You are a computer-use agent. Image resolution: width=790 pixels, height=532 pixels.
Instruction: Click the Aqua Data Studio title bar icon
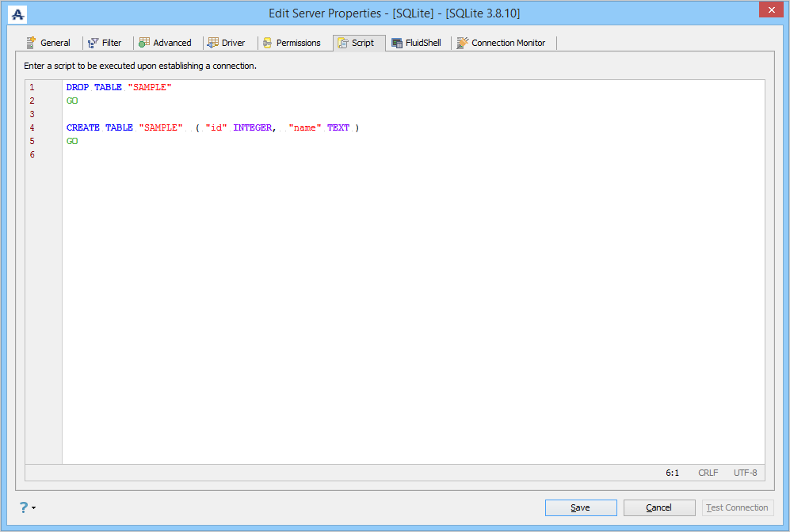pos(17,14)
